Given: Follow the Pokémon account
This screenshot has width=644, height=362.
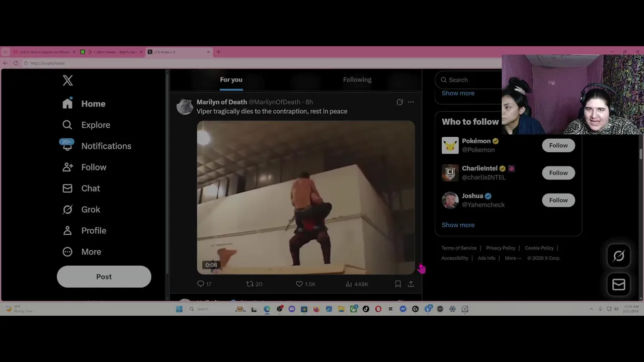Looking at the screenshot, I should click(558, 145).
